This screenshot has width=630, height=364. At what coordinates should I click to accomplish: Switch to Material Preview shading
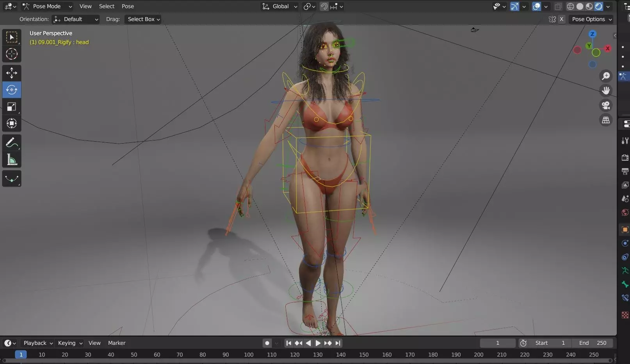tap(589, 6)
